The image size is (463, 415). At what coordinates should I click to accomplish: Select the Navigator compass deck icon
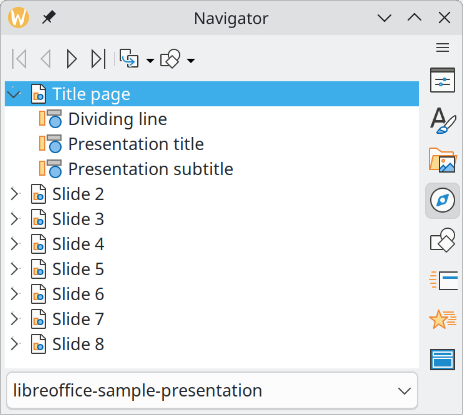pos(442,200)
